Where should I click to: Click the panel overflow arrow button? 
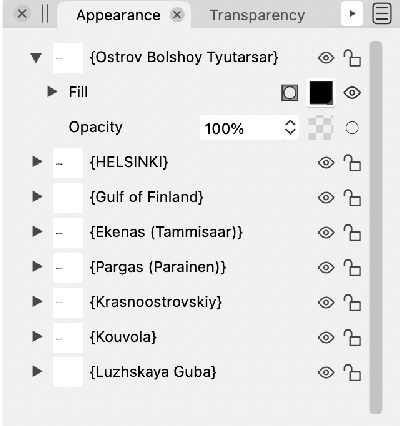pos(352,14)
